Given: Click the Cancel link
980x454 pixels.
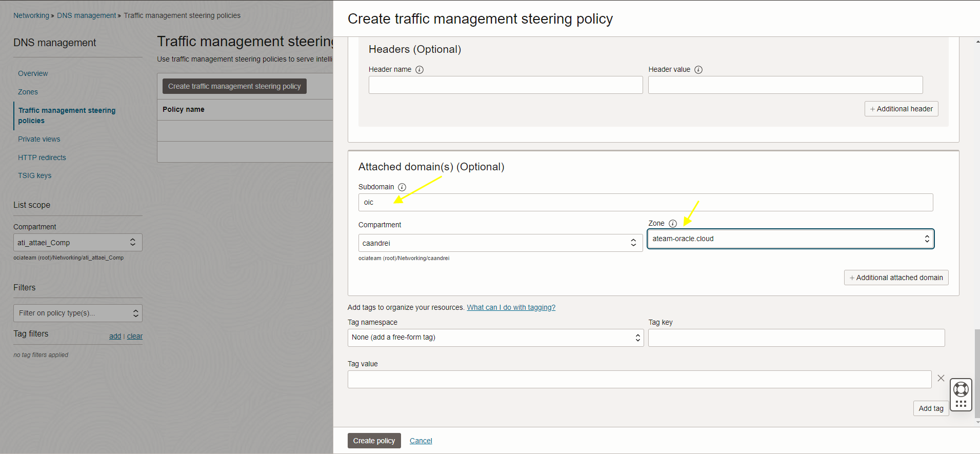Looking at the screenshot, I should click(x=421, y=441).
